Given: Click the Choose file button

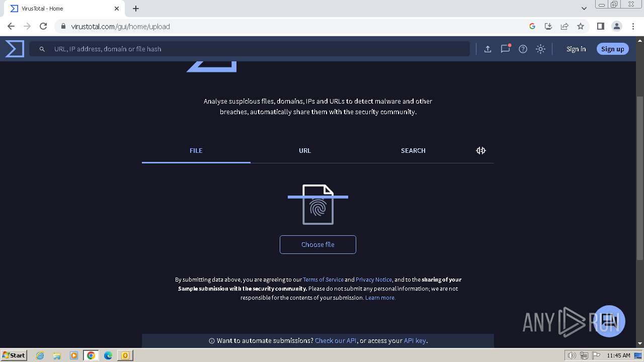Looking at the screenshot, I should click(x=318, y=244).
